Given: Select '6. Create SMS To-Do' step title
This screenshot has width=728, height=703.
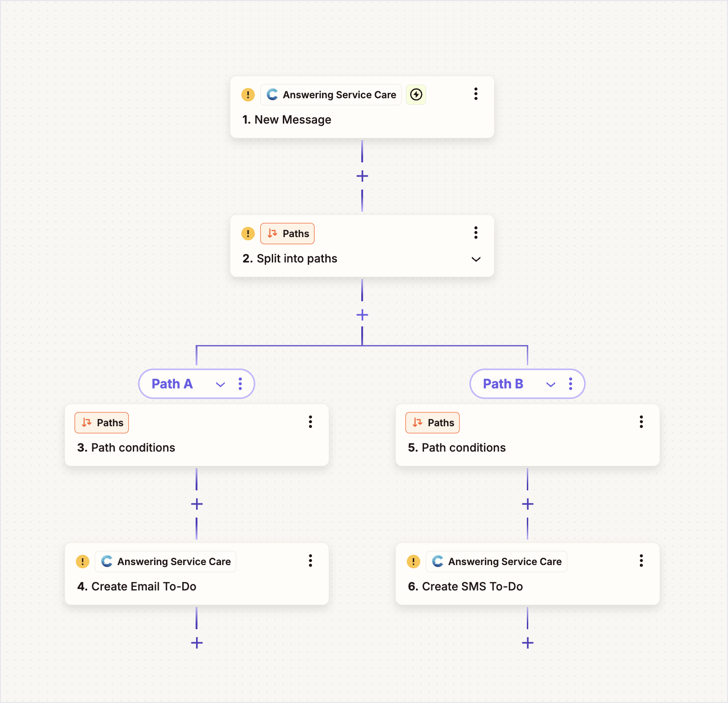Looking at the screenshot, I should coord(465,586).
